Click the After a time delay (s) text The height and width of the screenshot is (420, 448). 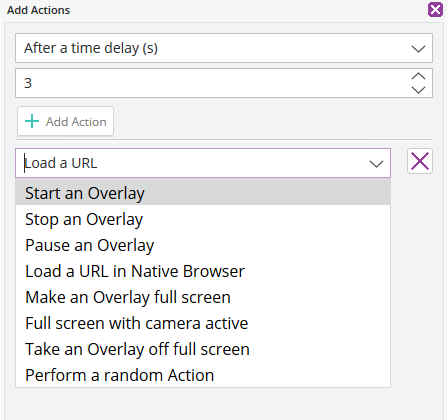(91, 48)
